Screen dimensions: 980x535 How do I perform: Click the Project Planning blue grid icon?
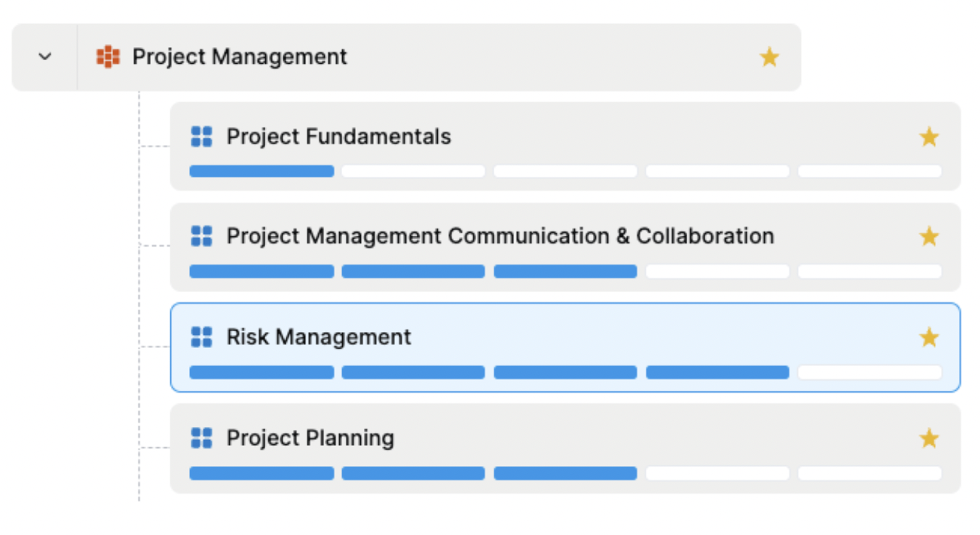click(x=201, y=437)
